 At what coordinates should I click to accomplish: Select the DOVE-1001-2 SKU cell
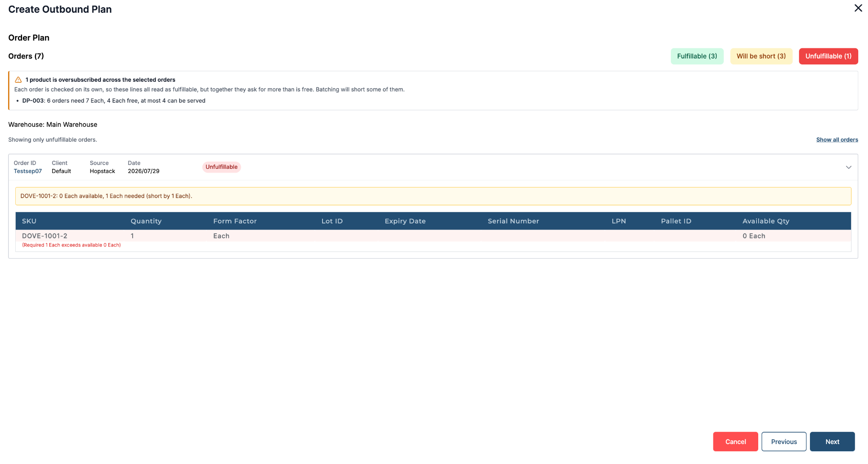(45, 236)
